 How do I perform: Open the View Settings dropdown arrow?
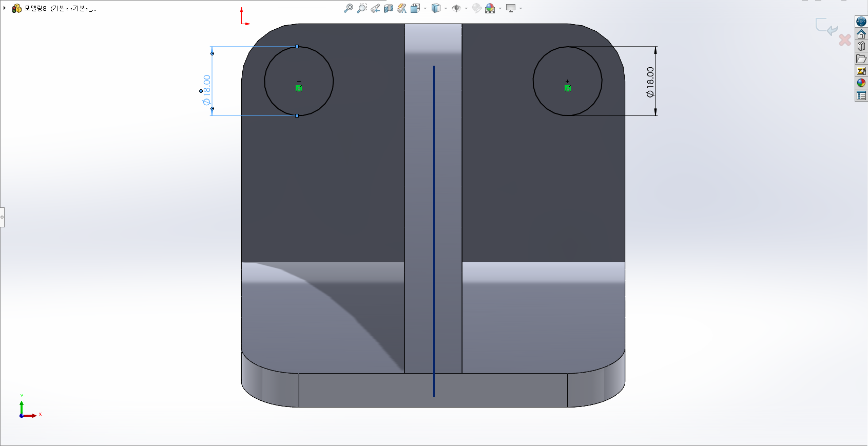click(x=520, y=8)
